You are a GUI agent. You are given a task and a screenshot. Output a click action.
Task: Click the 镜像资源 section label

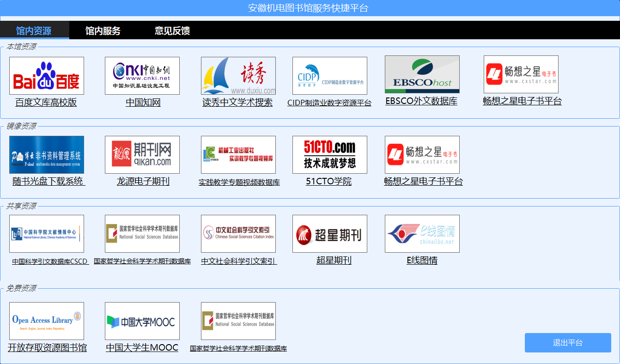tap(21, 126)
